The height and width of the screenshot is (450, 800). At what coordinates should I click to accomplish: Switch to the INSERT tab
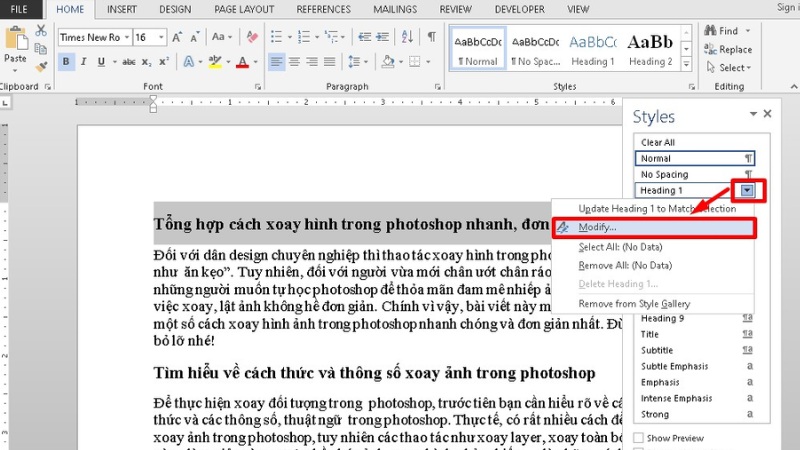(121, 9)
